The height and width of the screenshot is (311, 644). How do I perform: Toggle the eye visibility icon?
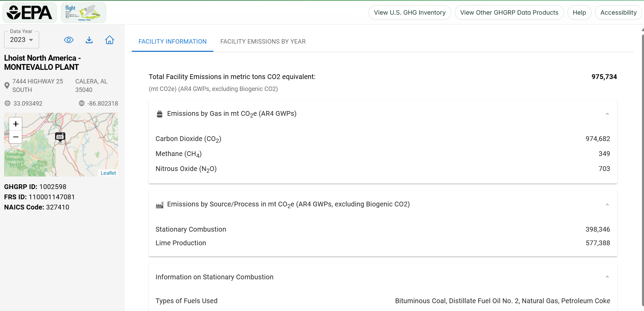69,40
